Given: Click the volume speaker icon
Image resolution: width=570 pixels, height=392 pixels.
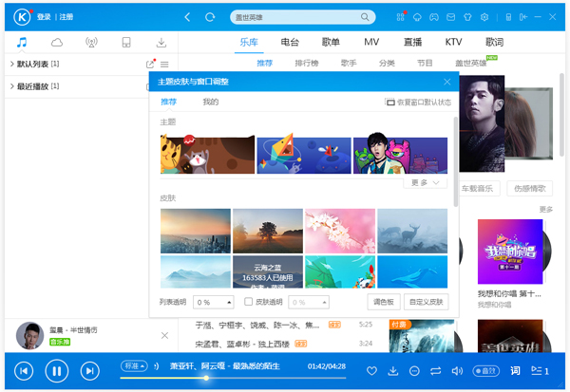Looking at the screenshot, I should 457,371.
